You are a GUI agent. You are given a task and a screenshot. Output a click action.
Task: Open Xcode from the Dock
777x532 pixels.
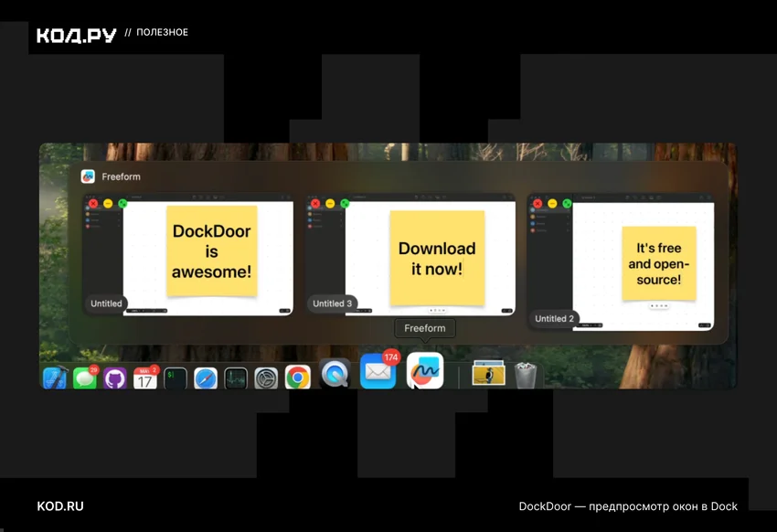tap(55, 378)
